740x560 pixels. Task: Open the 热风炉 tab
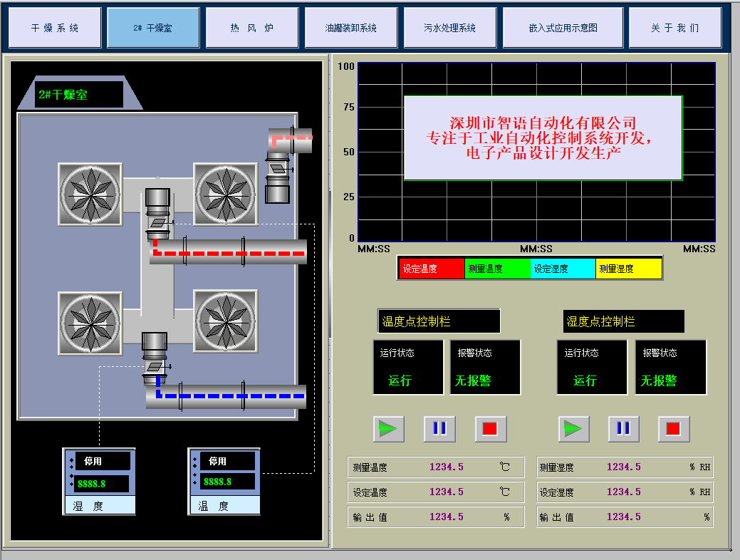coord(252,28)
